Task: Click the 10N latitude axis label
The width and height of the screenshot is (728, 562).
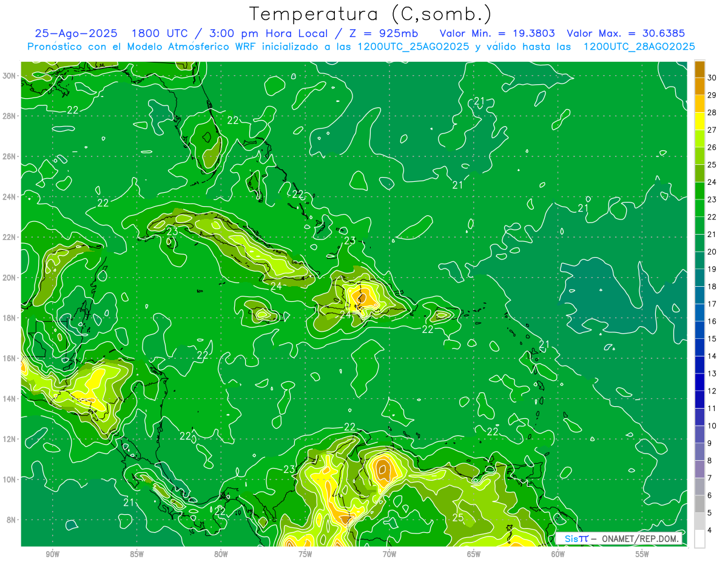Action: pyautogui.click(x=9, y=479)
